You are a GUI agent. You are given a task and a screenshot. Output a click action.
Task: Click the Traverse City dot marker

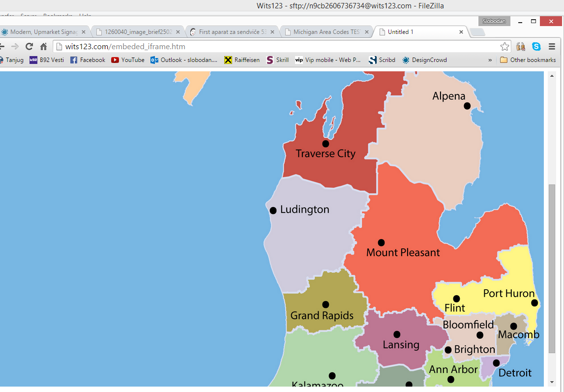326,144
